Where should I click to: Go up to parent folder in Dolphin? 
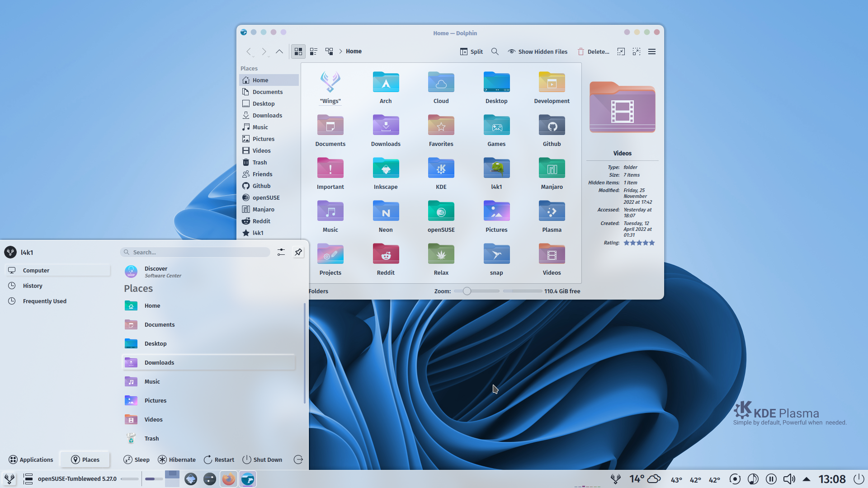[279, 52]
